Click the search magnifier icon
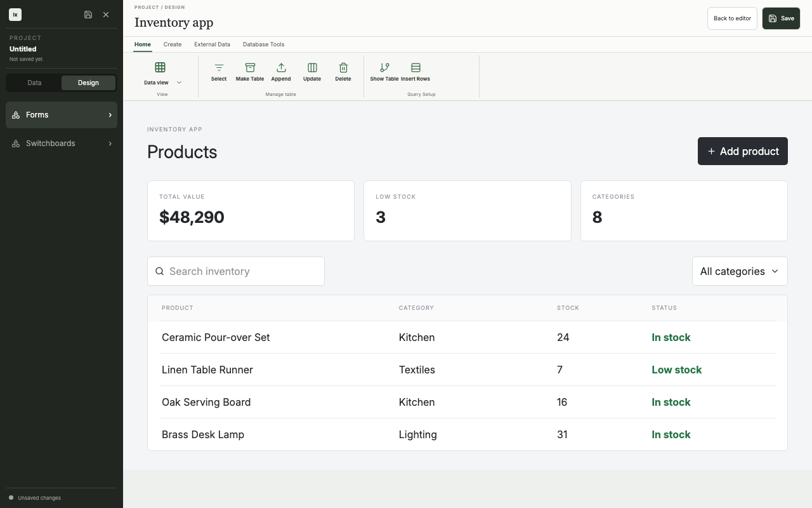The height and width of the screenshot is (508, 812). click(160, 271)
